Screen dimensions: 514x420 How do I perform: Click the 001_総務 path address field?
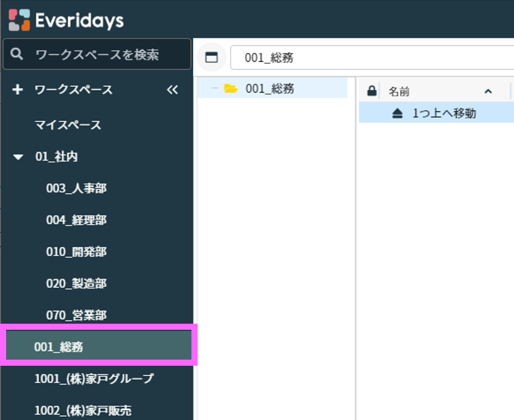(366, 58)
